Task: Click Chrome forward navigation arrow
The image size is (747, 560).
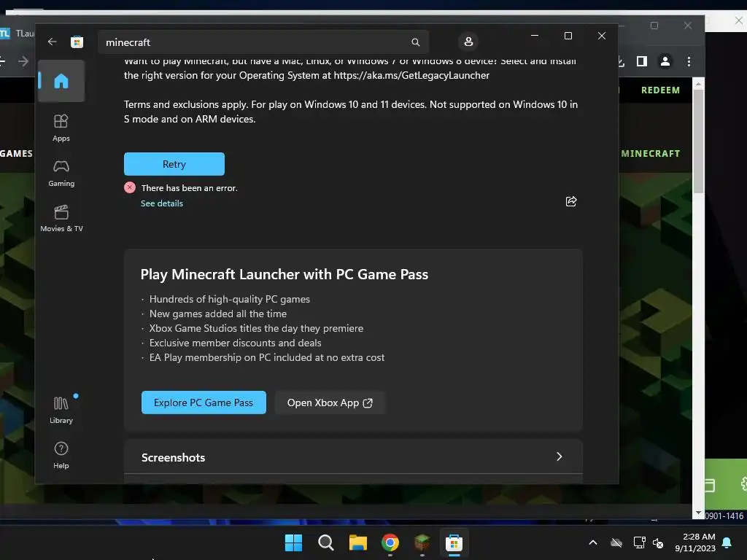Action: (x=23, y=61)
